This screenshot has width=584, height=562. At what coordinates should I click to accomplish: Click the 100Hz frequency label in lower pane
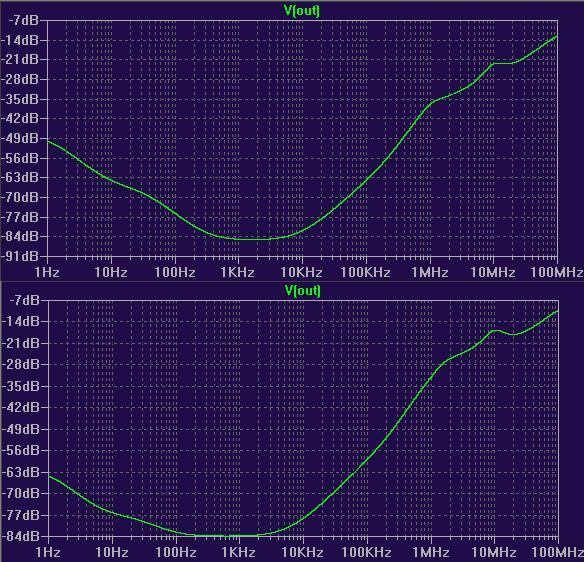[x=176, y=552]
